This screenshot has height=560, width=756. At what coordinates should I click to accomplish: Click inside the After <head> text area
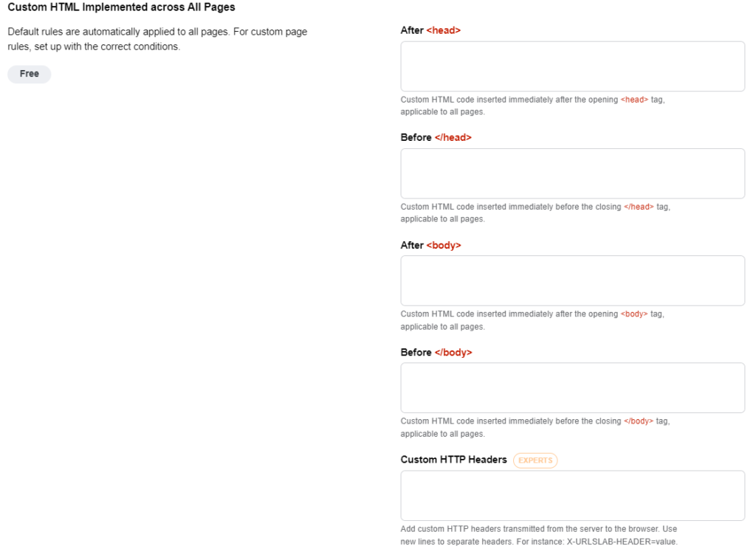(572, 66)
